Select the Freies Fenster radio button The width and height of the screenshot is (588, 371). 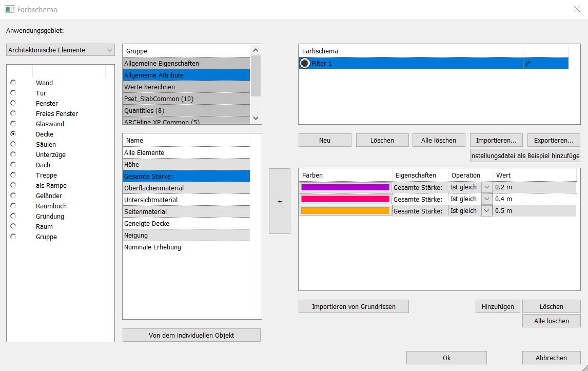[13, 113]
